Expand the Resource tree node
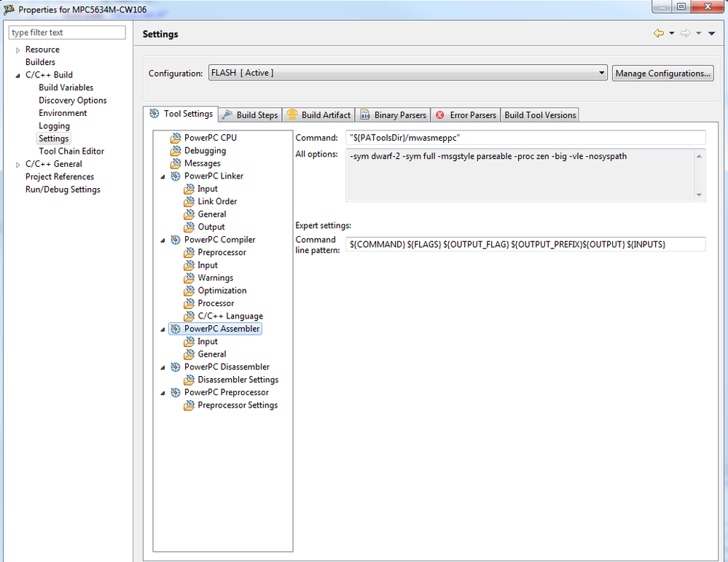 pos(17,50)
